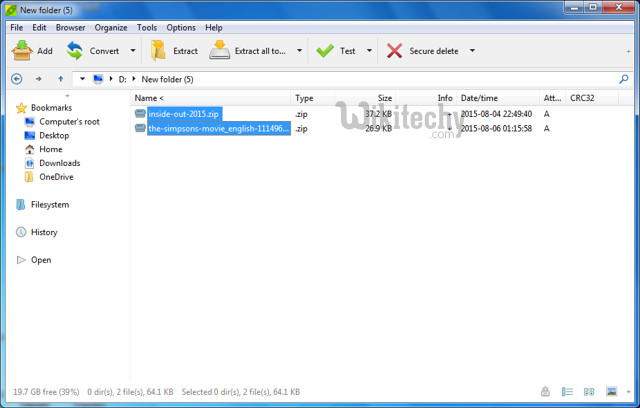The height and width of the screenshot is (408, 640).
Task: Click 19.7 GB free status text
Action: [x=46, y=392]
